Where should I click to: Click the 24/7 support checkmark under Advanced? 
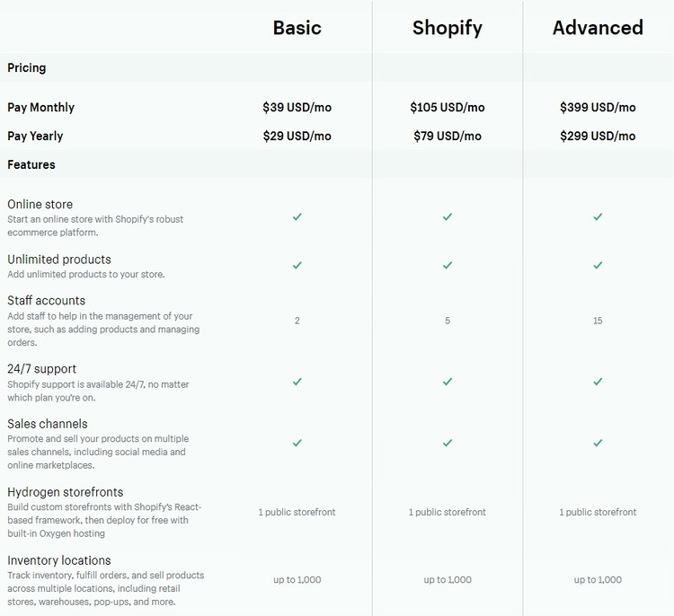pyautogui.click(x=598, y=382)
